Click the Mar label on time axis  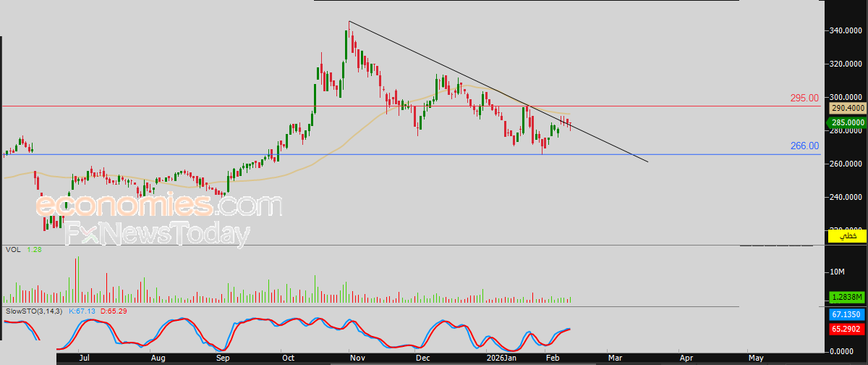point(616,358)
